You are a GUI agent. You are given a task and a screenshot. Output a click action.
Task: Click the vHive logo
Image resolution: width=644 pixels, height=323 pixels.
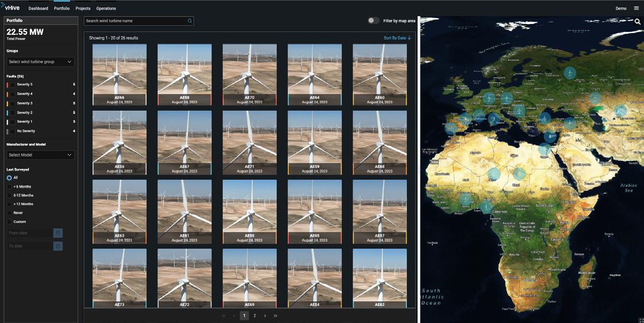click(x=10, y=7)
